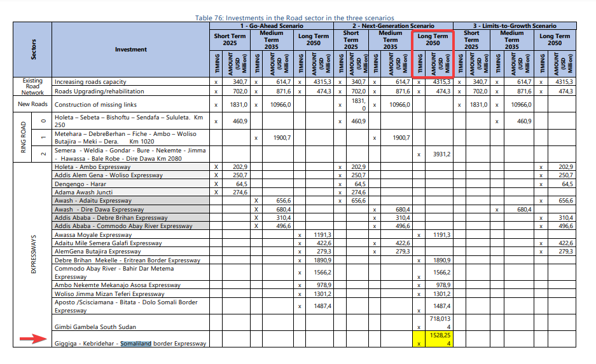Click '1900,7' amount under Go-Ahead Medium Term

tap(282, 137)
